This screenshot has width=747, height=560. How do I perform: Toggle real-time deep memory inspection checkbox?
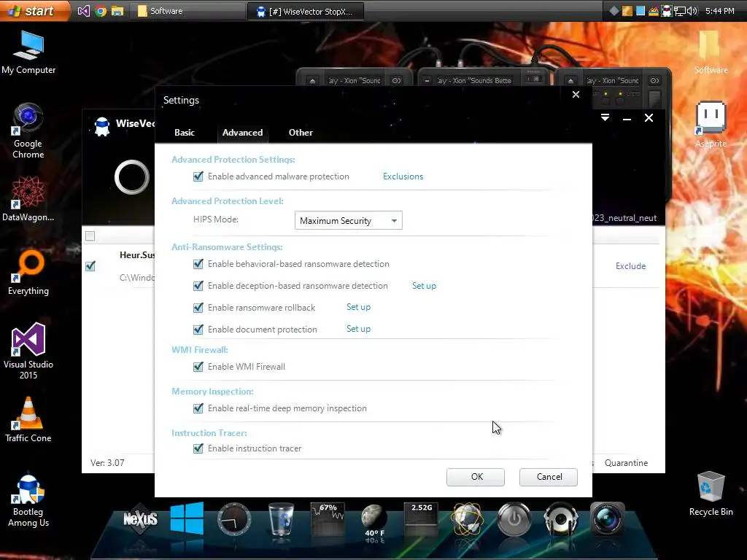pos(198,408)
